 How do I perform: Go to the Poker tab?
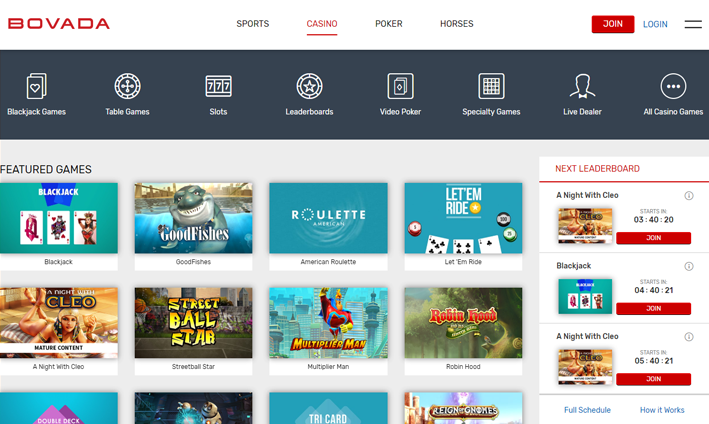coord(388,24)
